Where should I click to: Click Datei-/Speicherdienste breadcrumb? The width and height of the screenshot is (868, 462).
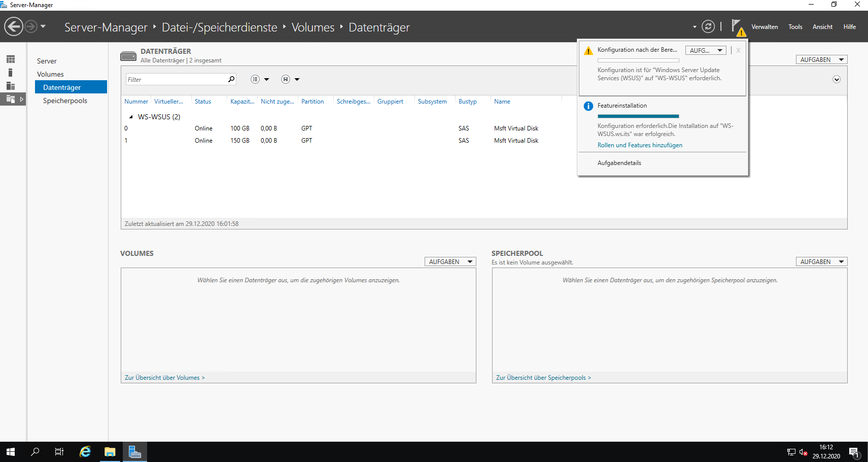tap(220, 27)
